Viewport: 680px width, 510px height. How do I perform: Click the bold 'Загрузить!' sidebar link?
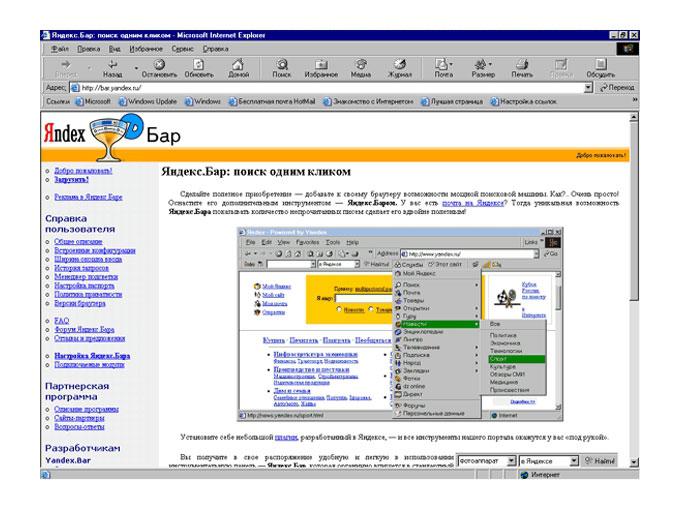[x=72, y=180]
